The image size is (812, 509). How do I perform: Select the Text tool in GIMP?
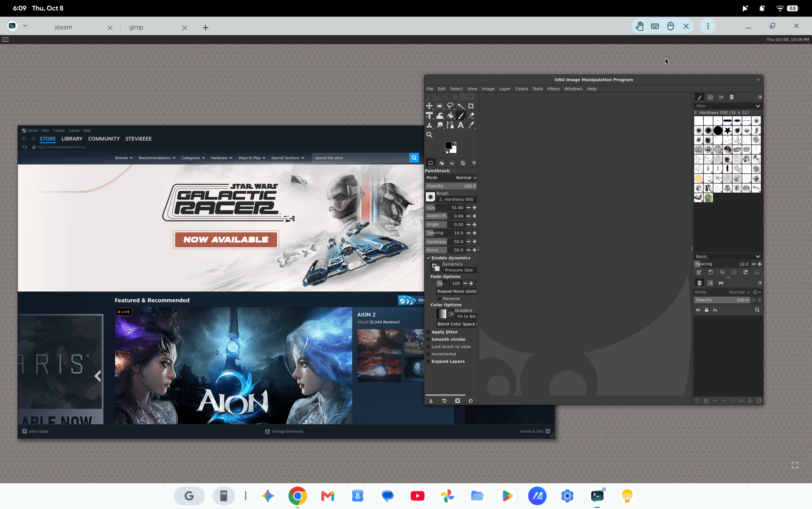tap(460, 125)
